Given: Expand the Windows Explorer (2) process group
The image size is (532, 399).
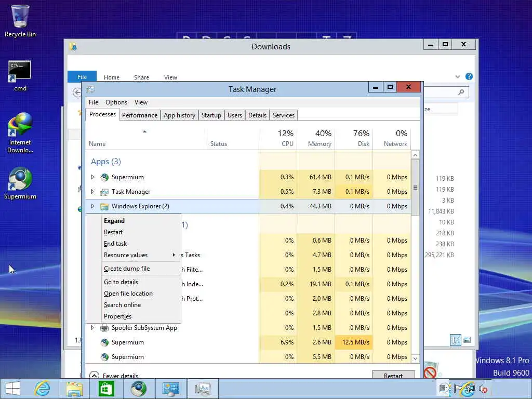Looking at the screenshot, I should [92, 206].
